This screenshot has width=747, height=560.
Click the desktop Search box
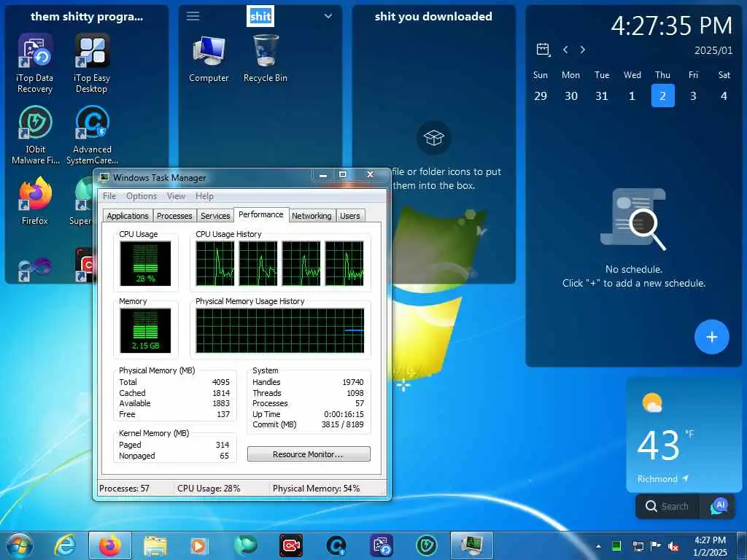click(x=667, y=506)
